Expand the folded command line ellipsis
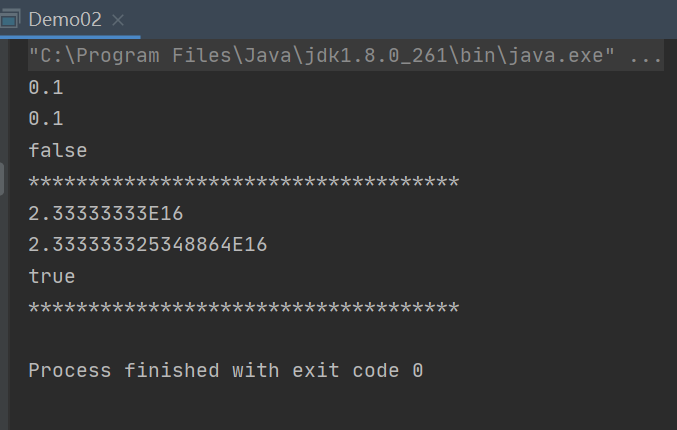Viewport: 677px width, 430px height. (x=645, y=56)
